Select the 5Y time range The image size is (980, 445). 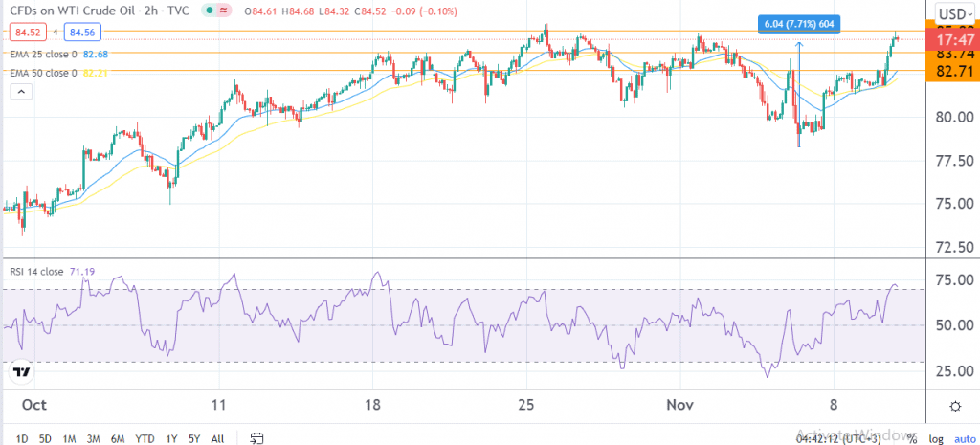[x=194, y=438]
